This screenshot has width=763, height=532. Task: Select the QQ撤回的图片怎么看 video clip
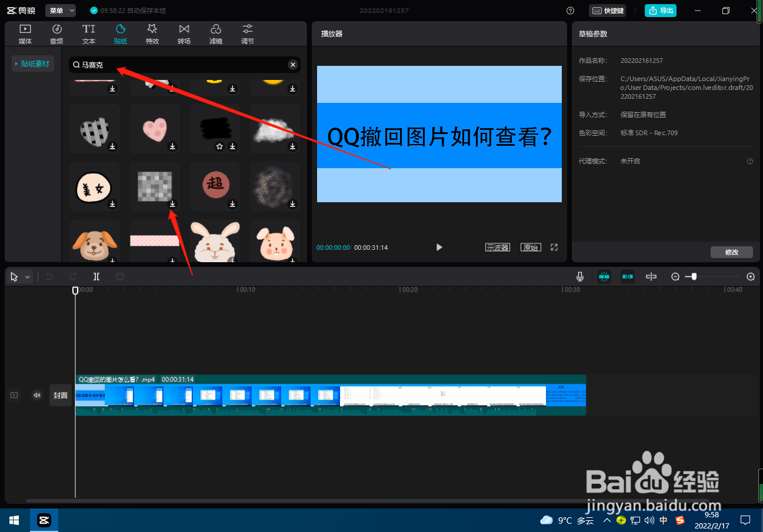click(x=331, y=395)
